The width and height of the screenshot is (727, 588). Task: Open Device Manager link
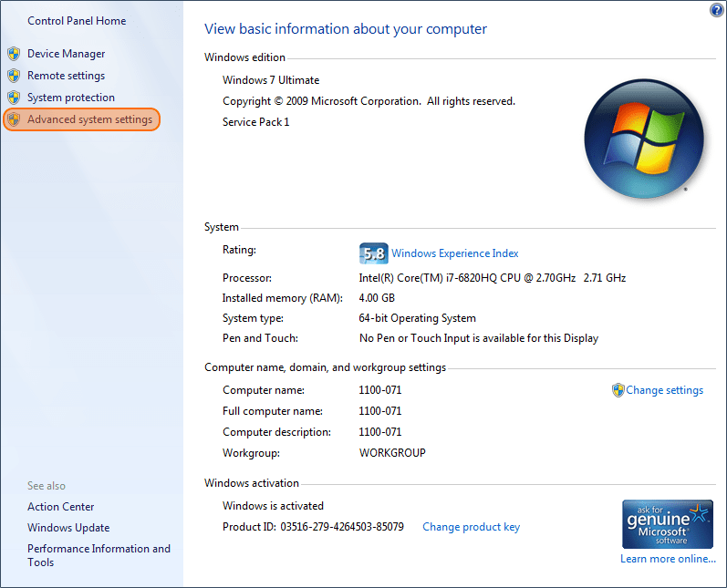click(67, 54)
